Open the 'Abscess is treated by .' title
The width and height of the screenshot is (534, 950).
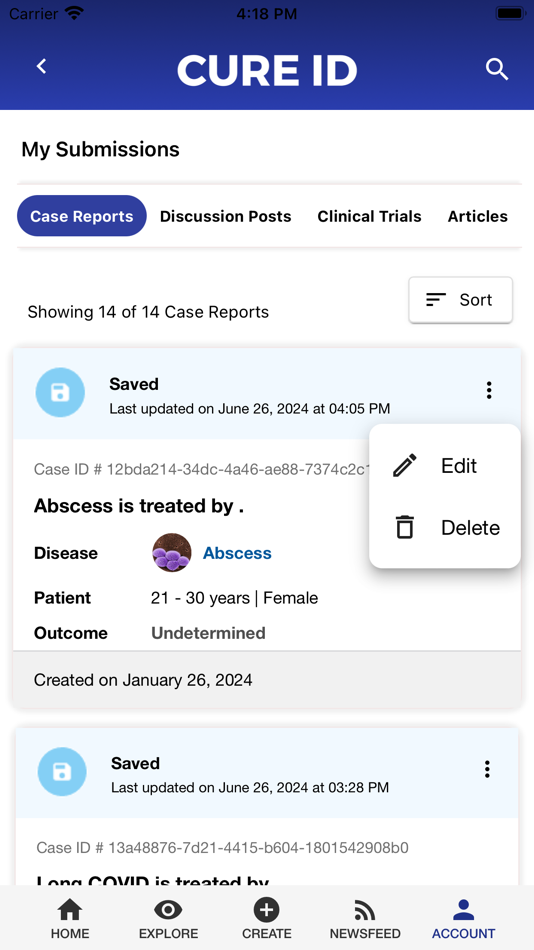pos(139,506)
